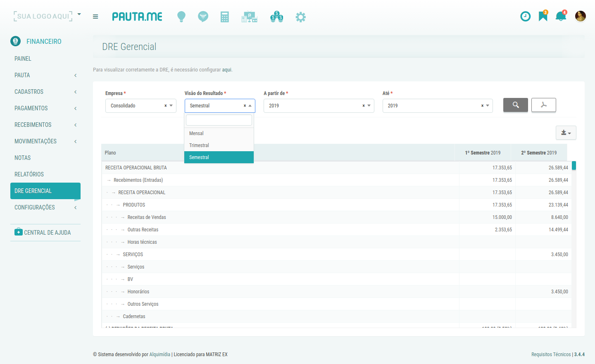Select Trimestral option
The width and height of the screenshot is (595, 364).
tap(219, 145)
